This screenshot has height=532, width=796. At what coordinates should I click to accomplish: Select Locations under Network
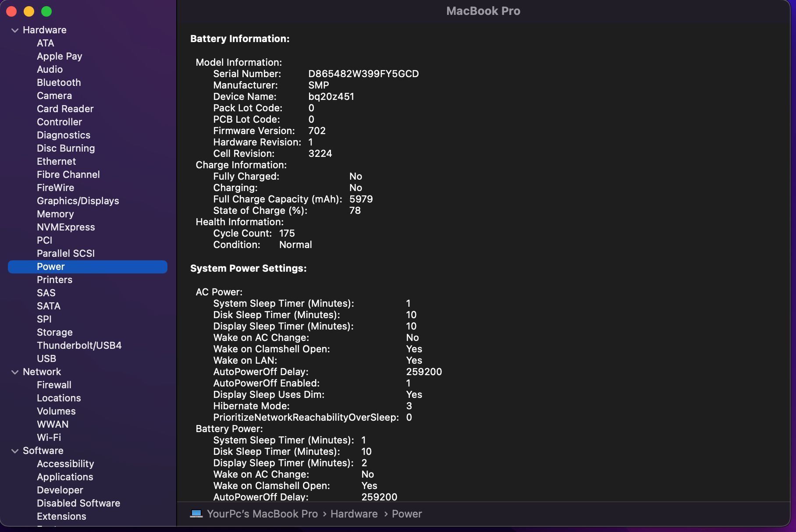click(59, 398)
